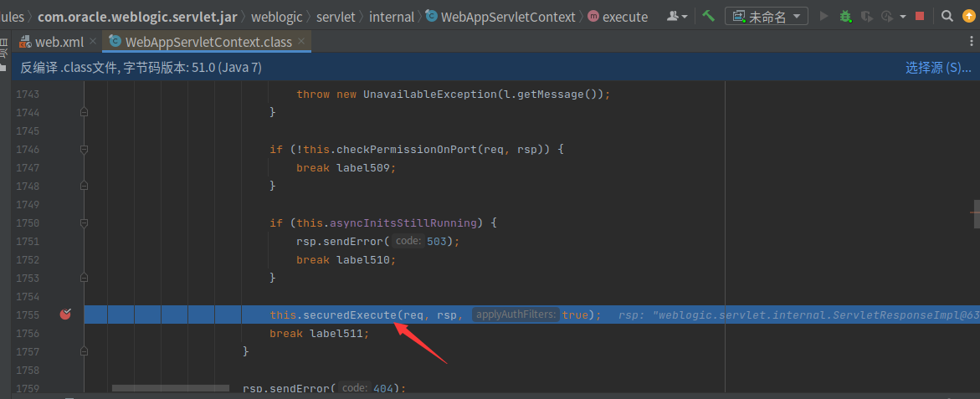Click line number 1751 in gutter

[27, 241]
